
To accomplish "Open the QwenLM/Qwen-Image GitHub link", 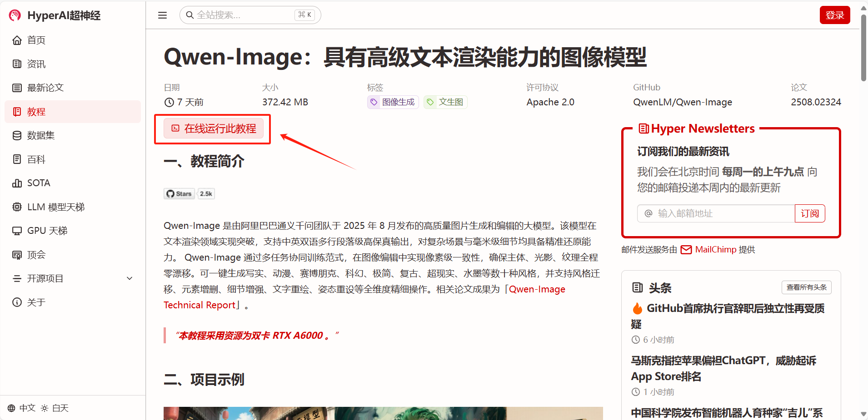I will pos(682,102).
